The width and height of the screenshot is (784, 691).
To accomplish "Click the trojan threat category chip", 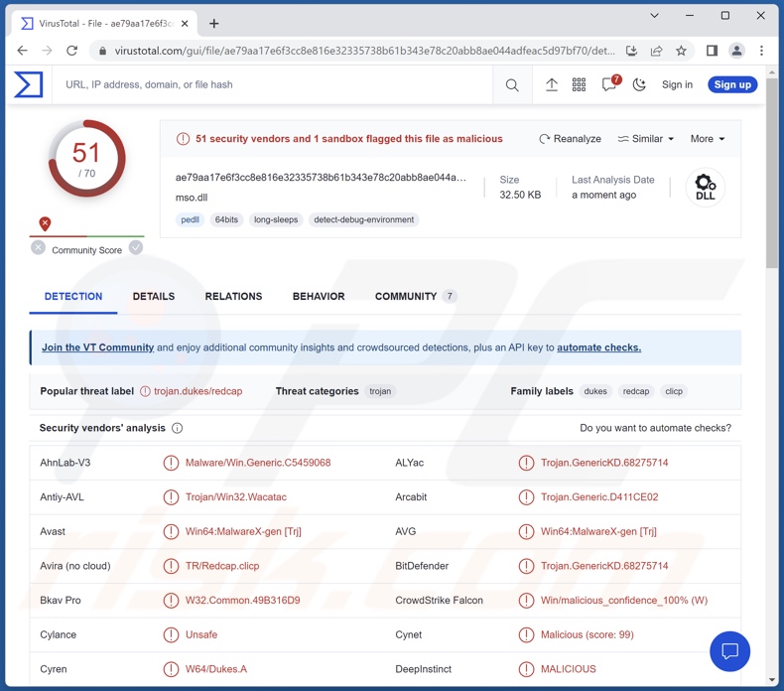I will point(380,391).
